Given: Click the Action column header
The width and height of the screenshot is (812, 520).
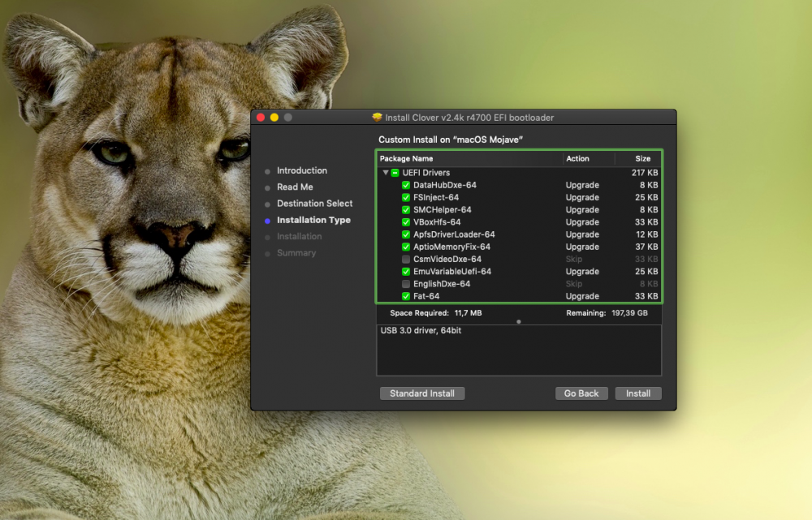Looking at the screenshot, I should coord(577,159).
